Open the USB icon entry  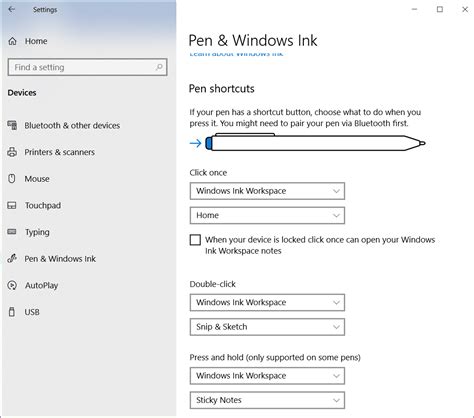pos(12,312)
